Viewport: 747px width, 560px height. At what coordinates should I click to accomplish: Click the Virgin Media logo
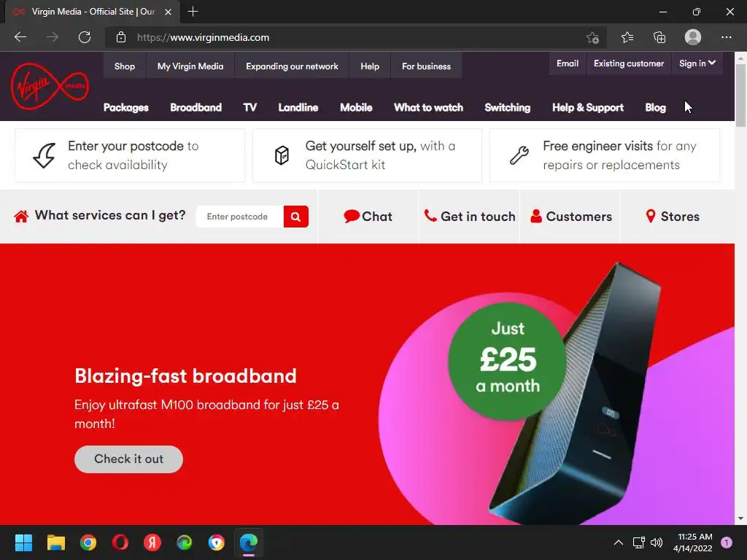[50, 86]
